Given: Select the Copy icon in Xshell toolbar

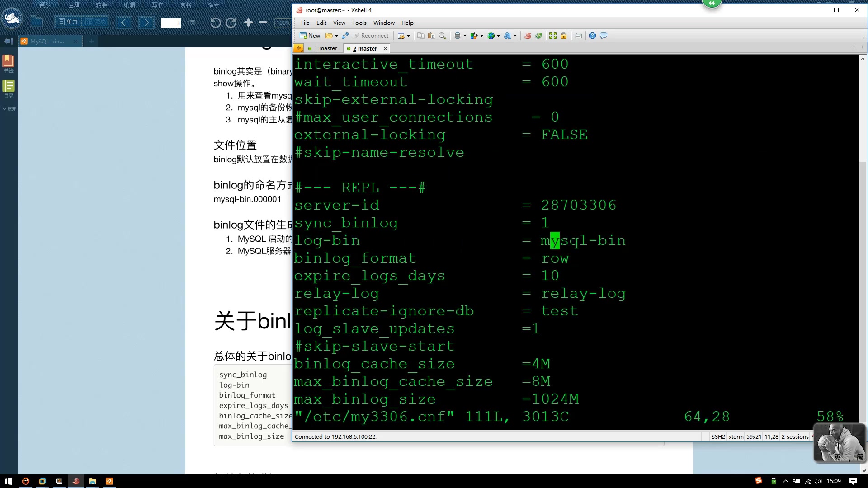Looking at the screenshot, I should 420,36.
